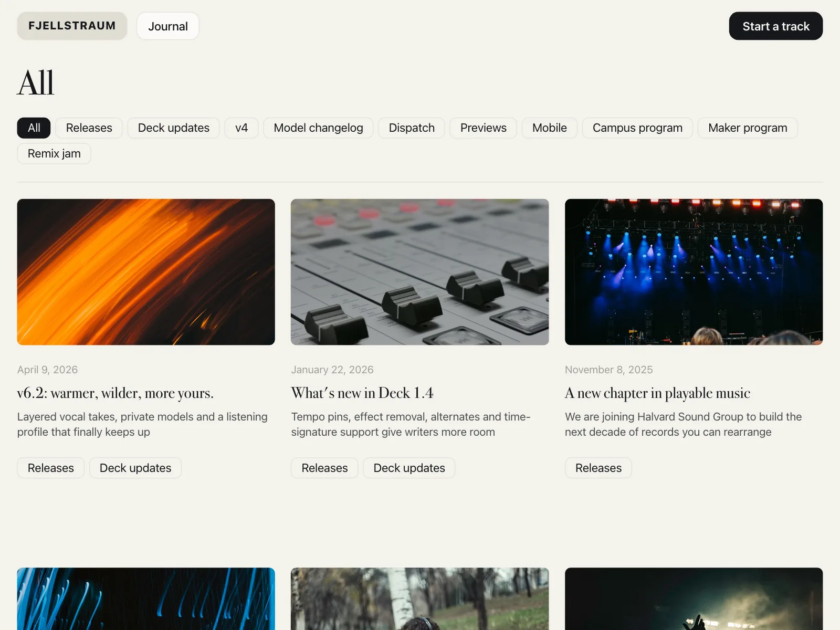Filter by Deck updates in the top filter row
The height and width of the screenshot is (630, 840).
(174, 128)
